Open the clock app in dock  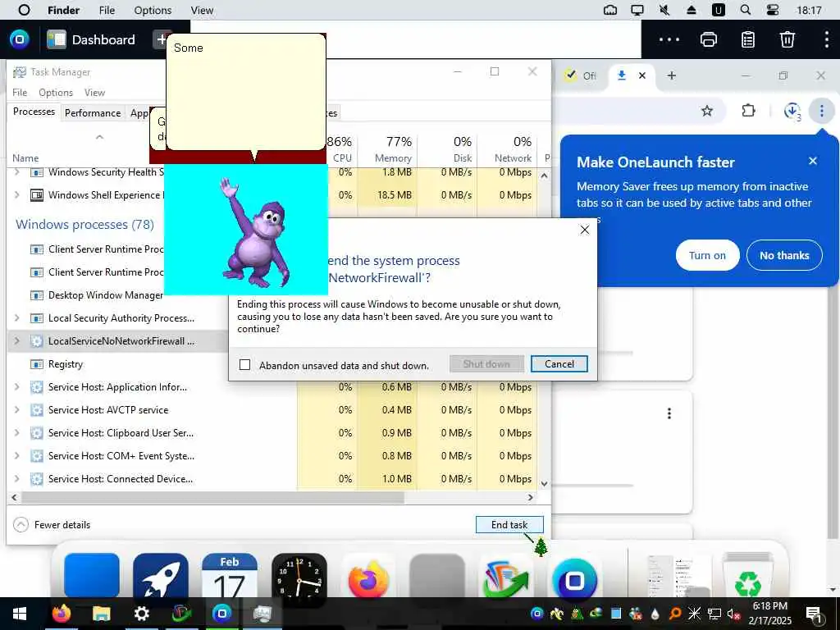click(299, 577)
